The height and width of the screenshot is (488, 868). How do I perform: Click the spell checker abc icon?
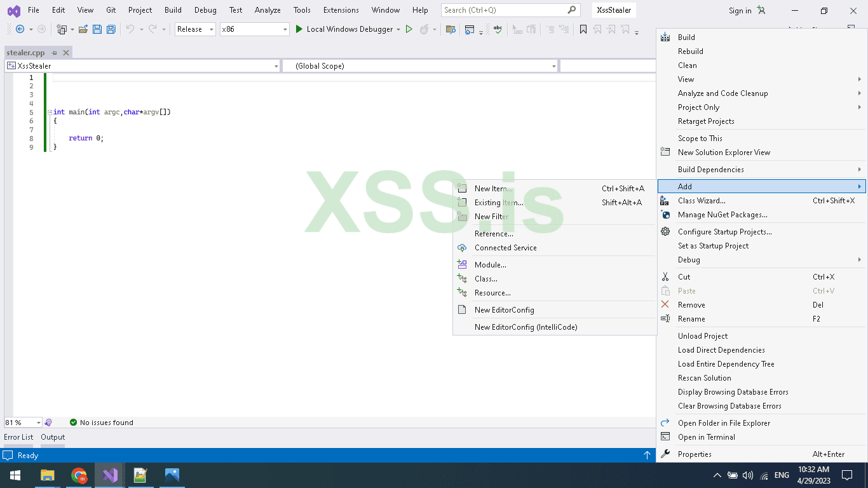[498, 29]
